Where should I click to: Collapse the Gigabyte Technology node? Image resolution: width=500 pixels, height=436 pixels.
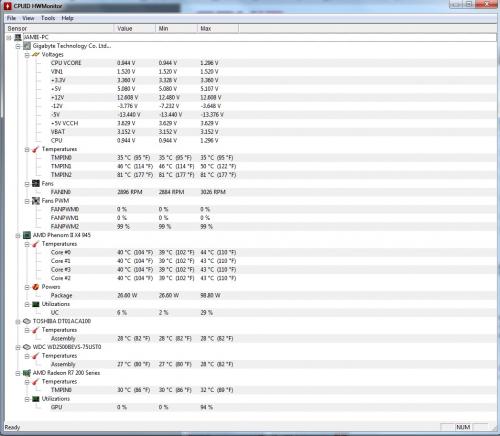pos(18,46)
